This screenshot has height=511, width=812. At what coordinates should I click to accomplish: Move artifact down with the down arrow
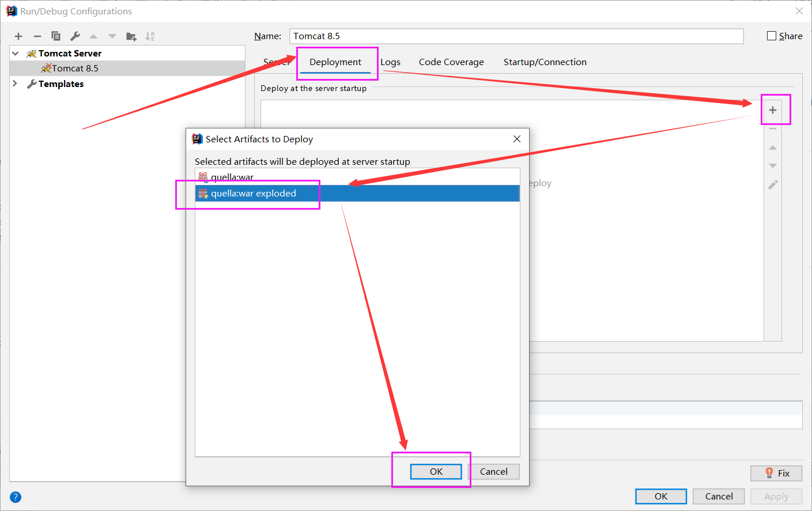coord(774,166)
